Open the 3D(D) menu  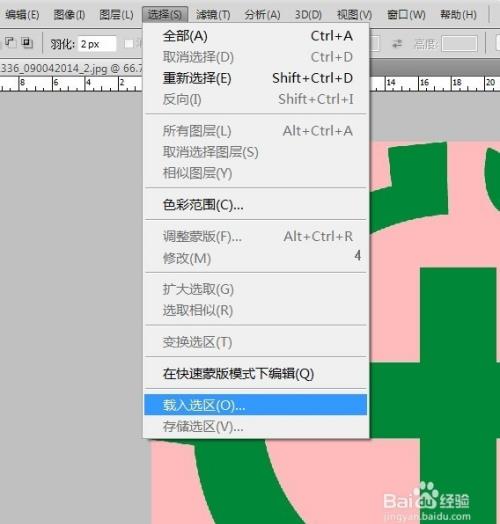308,15
